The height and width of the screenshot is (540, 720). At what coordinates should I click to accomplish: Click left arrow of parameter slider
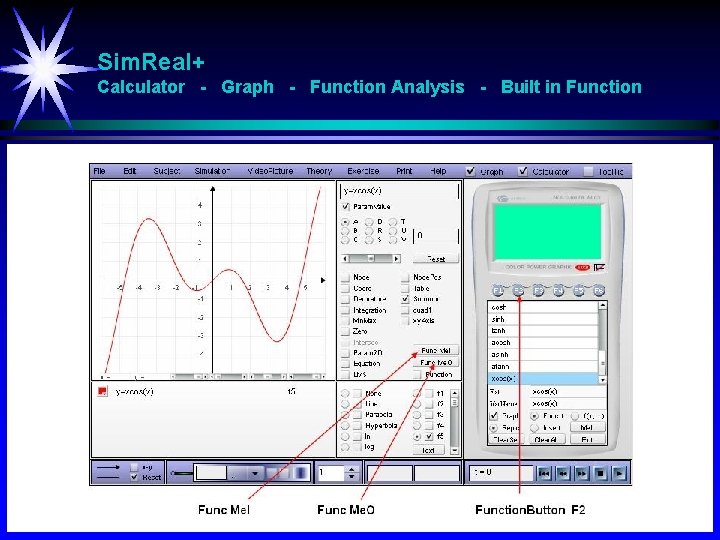pos(346,259)
